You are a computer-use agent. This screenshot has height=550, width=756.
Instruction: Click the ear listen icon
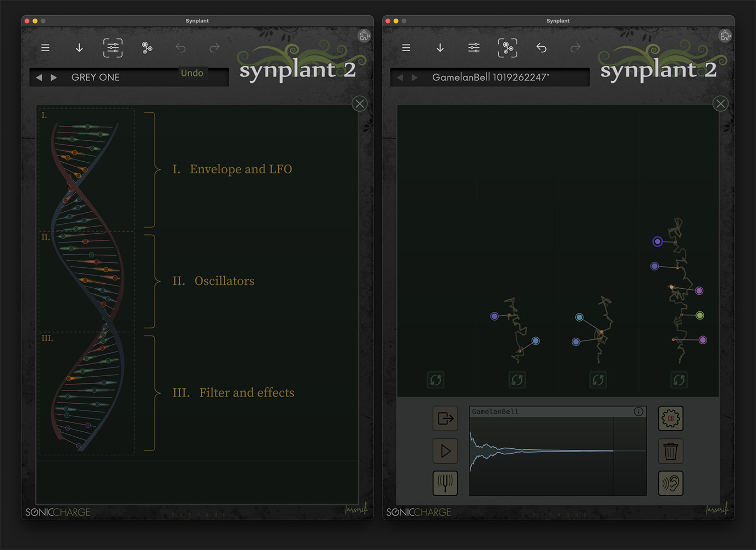tap(671, 483)
